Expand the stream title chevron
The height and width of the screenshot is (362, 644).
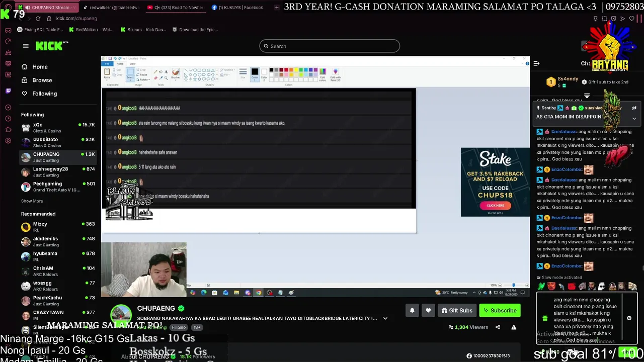click(385, 318)
